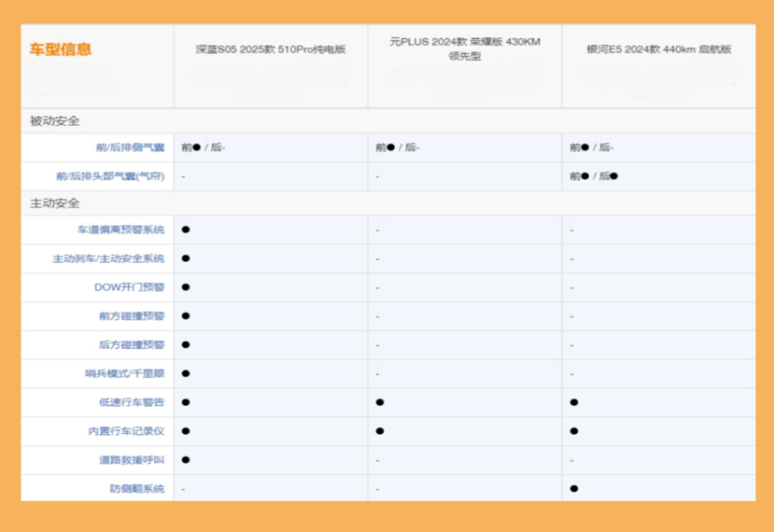The height and width of the screenshot is (532, 774).
Task: Click 深蓝S05 dot for 前方碰撞预警
Action: [x=186, y=315]
